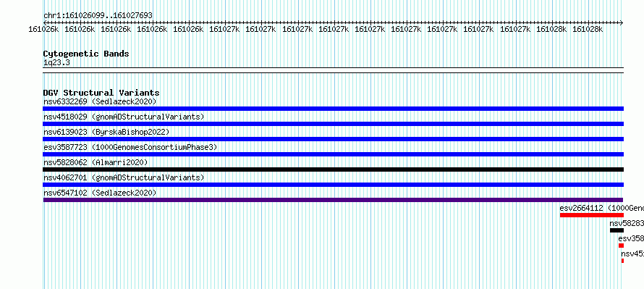Select the esv2664112 variant label
The height and width of the screenshot is (289, 644).
602,208
